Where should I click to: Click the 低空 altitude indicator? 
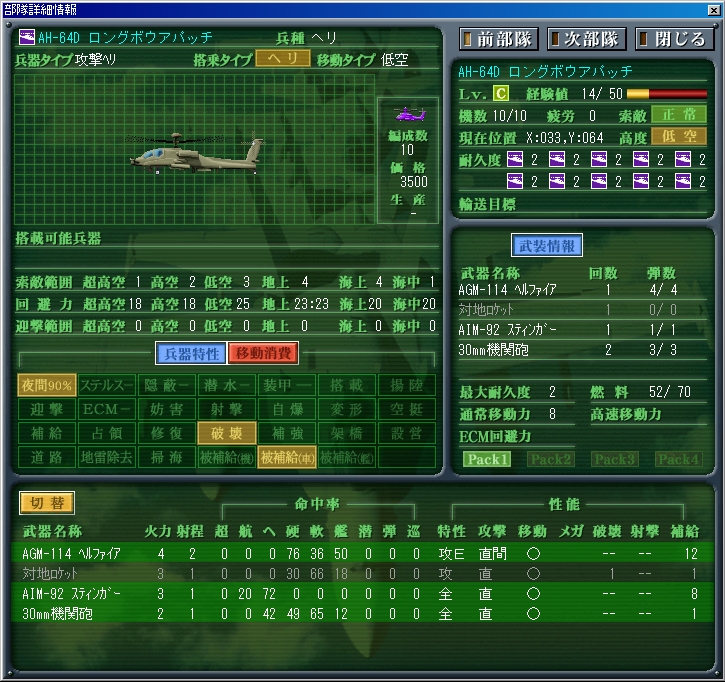pos(679,136)
